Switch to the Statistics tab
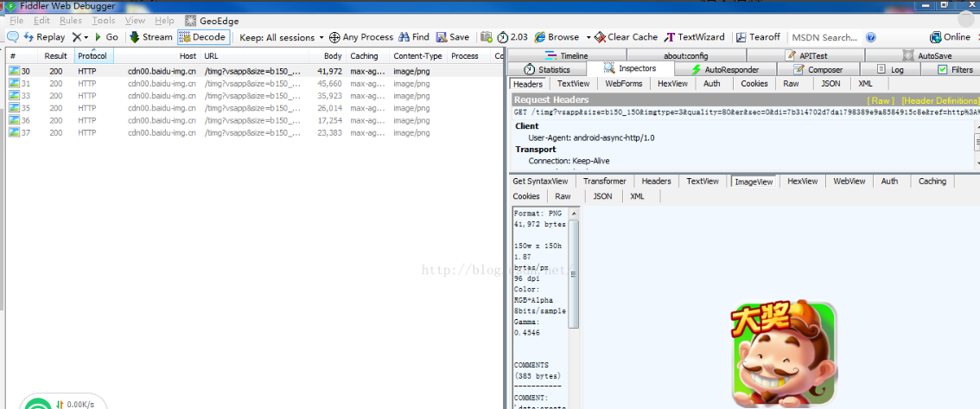Screen dimensions: 980x409 547,69
